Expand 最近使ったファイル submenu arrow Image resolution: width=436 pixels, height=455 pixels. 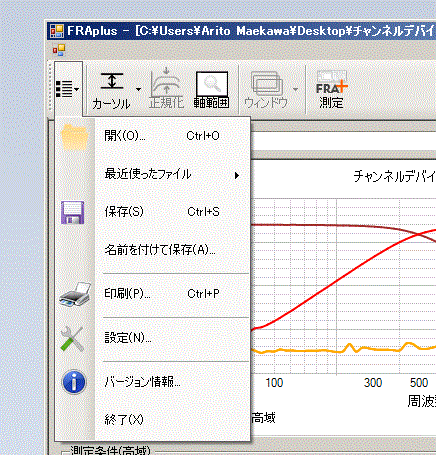[x=237, y=175]
